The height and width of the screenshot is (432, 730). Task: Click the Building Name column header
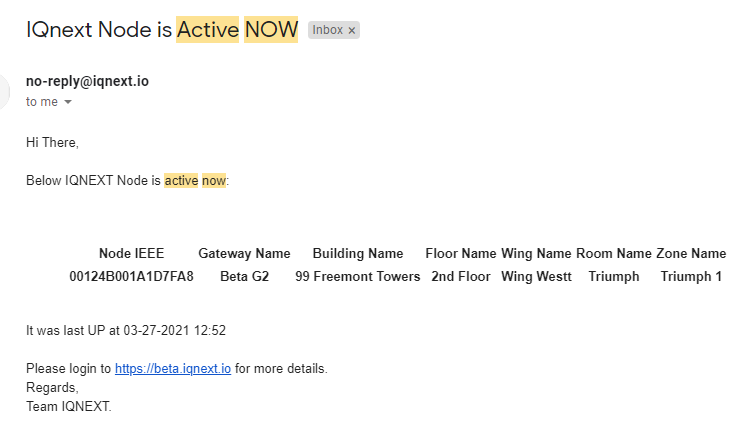point(358,253)
